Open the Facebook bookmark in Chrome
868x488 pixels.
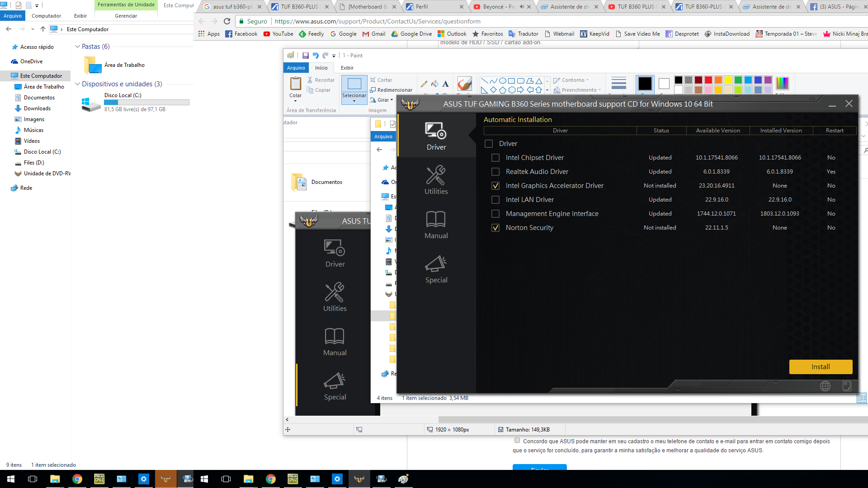tap(241, 34)
